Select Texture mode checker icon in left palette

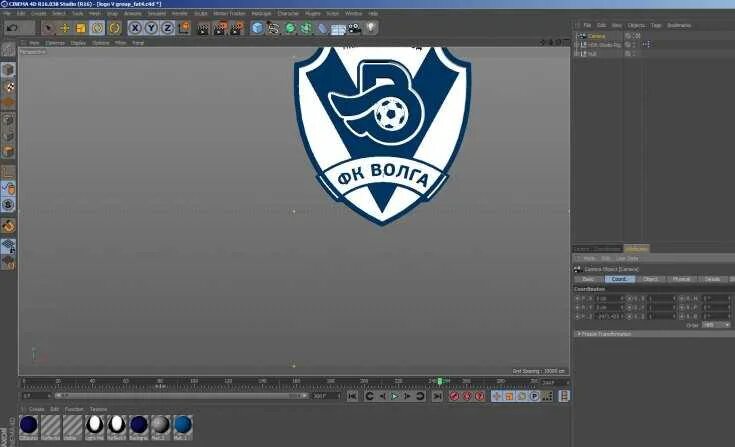pyautogui.click(x=8, y=87)
